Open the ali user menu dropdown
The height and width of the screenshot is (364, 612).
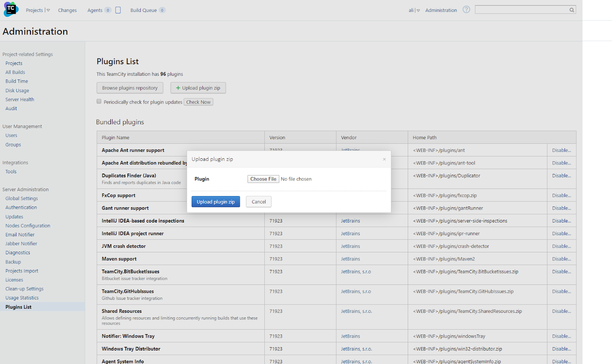[418, 10]
